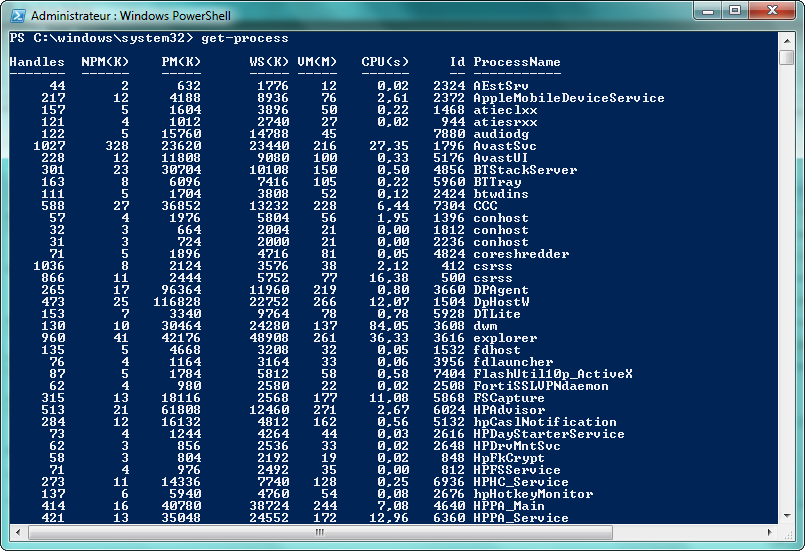Screen dimensions: 805x551
Task: Click the process name 'HPHC_Service'
Action: [521, 482]
